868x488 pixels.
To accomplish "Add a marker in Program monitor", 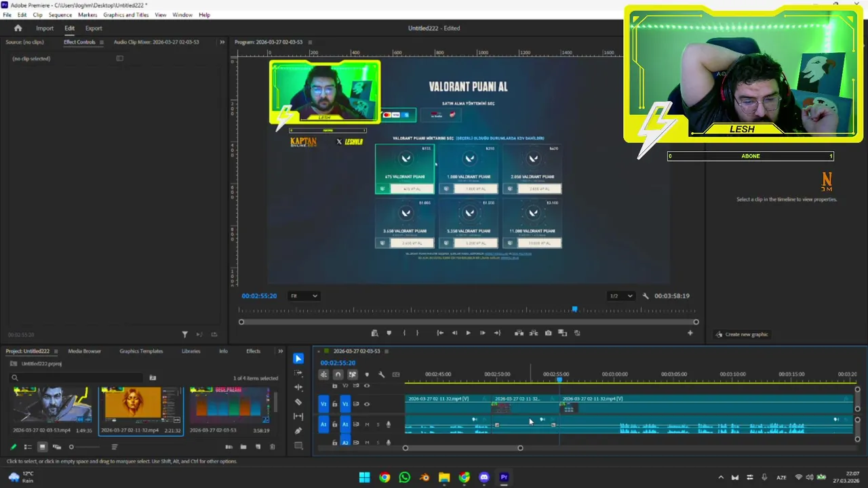I will 389,333.
